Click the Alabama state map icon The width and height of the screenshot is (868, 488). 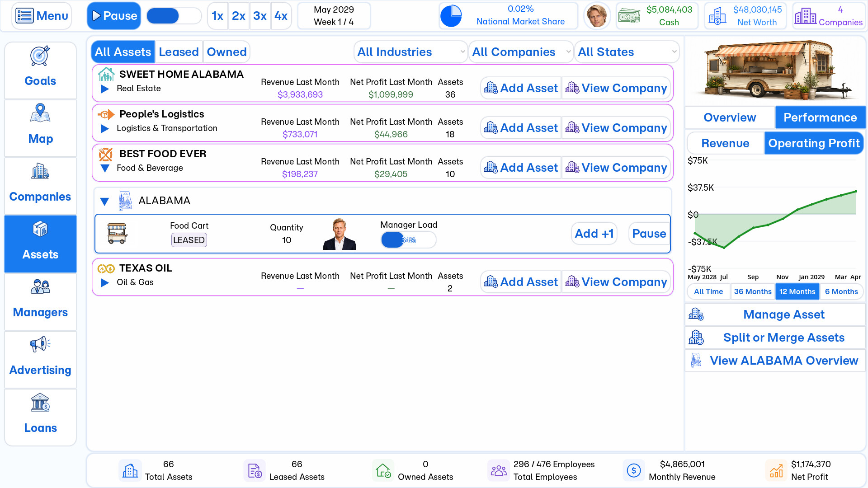point(125,201)
